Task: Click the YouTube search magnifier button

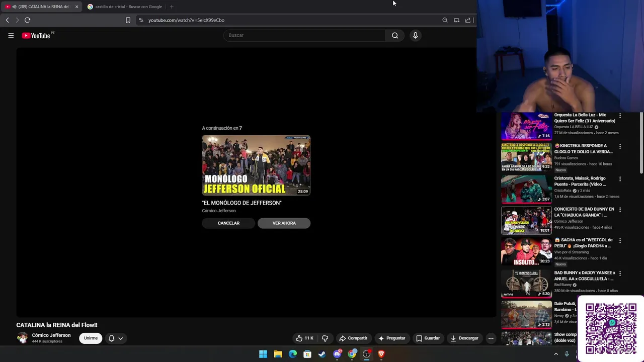Action: click(395, 35)
